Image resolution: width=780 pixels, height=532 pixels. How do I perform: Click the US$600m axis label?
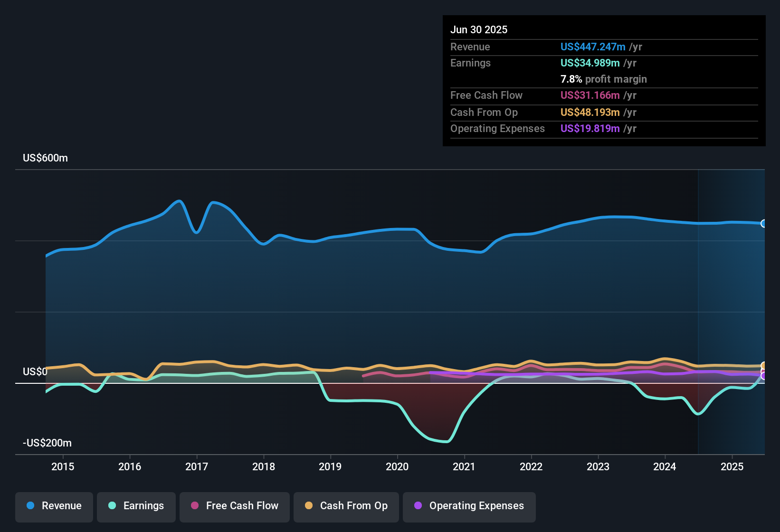(x=45, y=158)
